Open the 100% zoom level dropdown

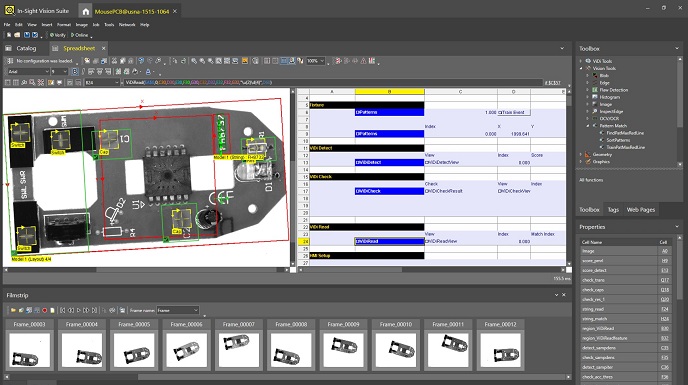click(316, 61)
